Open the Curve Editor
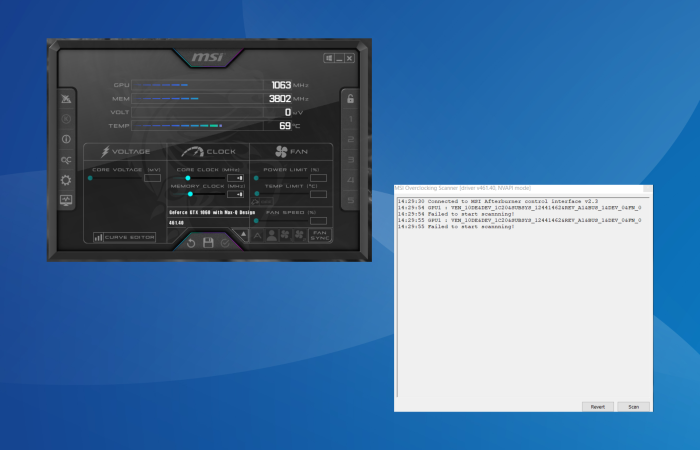The height and width of the screenshot is (450, 700). (x=125, y=237)
